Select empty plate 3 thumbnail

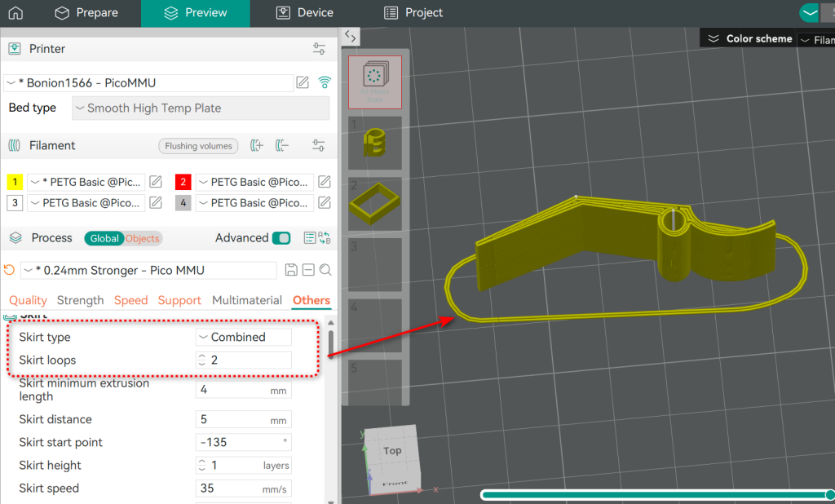pyautogui.click(x=375, y=265)
